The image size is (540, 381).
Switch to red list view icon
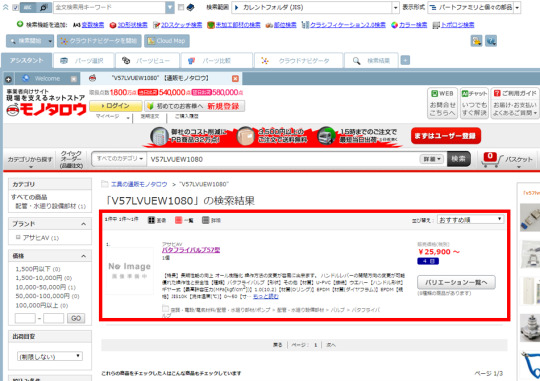[x=178, y=220]
